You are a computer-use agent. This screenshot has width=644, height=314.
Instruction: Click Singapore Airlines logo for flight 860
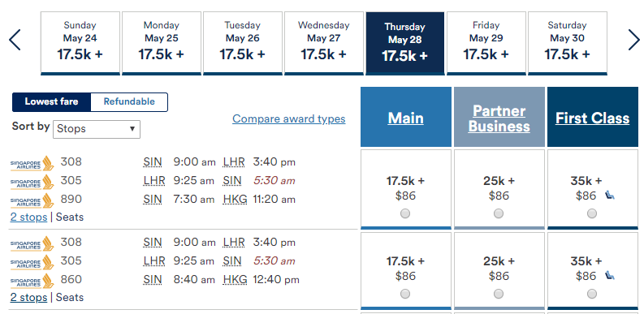pos(32,281)
